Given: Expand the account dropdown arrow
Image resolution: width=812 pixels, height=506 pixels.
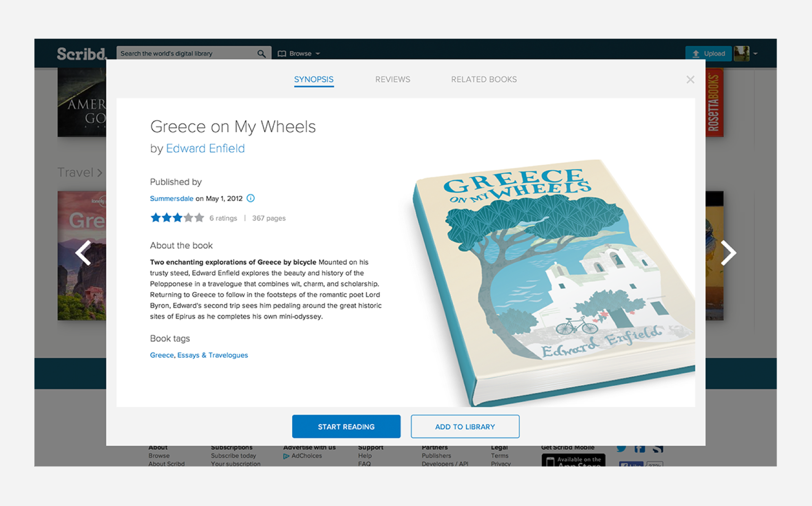Looking at the screenshot, I should 755,53.
